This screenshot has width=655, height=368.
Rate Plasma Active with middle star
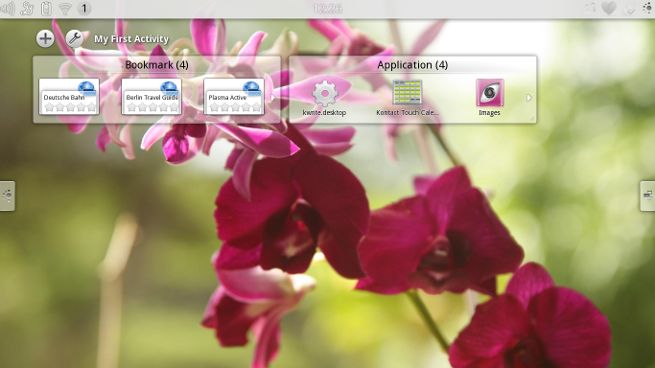(235, 107)
